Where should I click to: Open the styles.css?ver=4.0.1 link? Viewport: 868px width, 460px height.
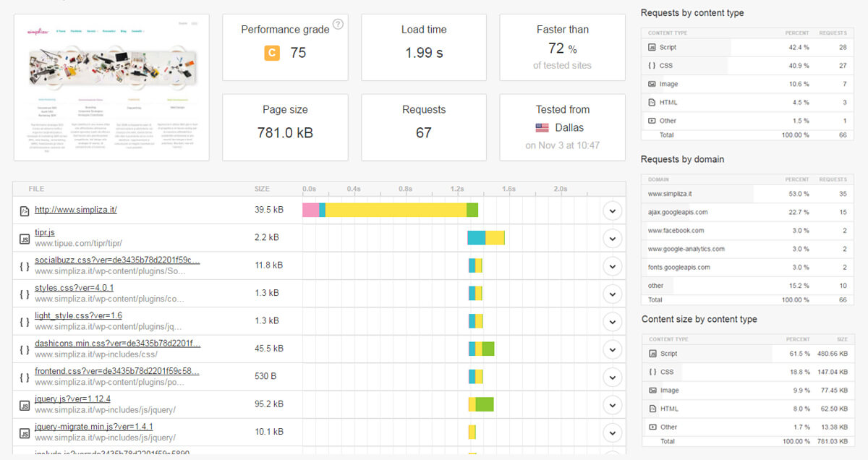(74, 287)
